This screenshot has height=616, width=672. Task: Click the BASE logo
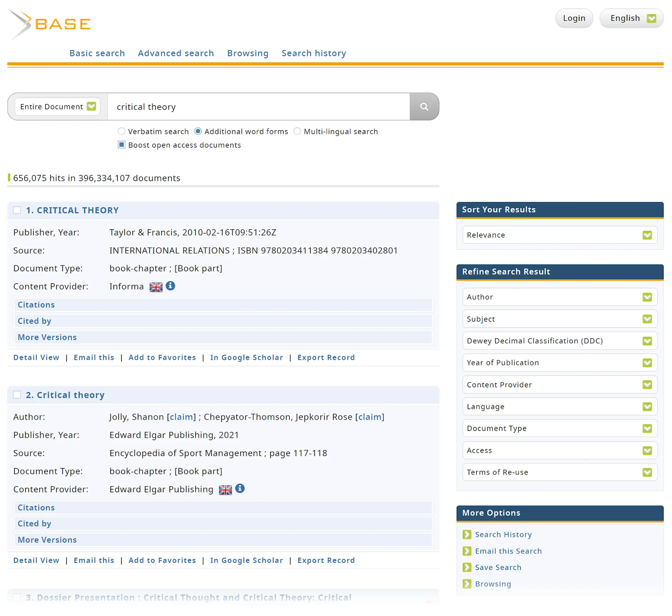tap(50, 24)
